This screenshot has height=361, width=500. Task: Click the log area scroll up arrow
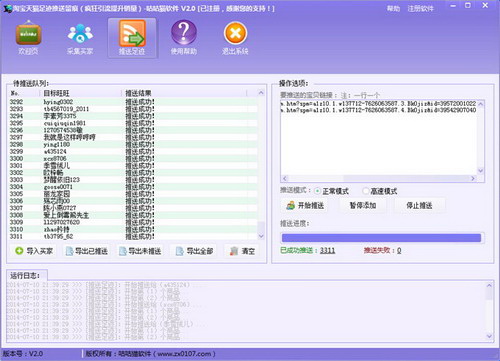coord(489,285)
